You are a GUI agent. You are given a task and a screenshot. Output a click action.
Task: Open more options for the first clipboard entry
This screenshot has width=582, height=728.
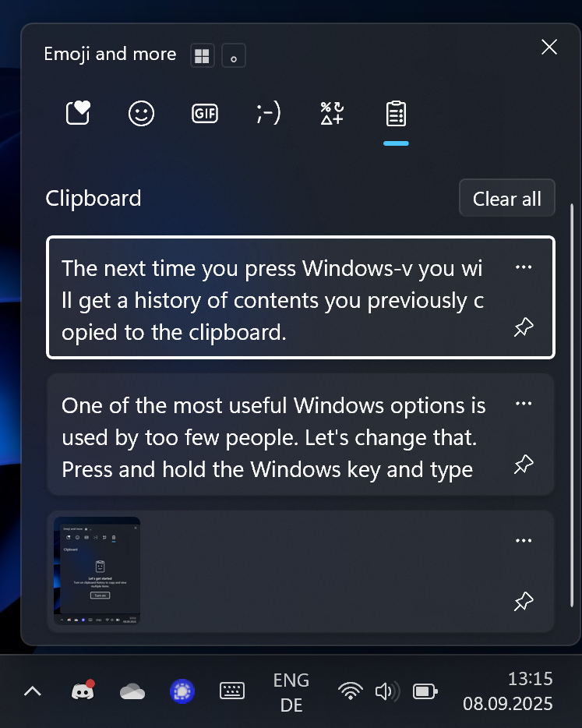click(524, 267)
